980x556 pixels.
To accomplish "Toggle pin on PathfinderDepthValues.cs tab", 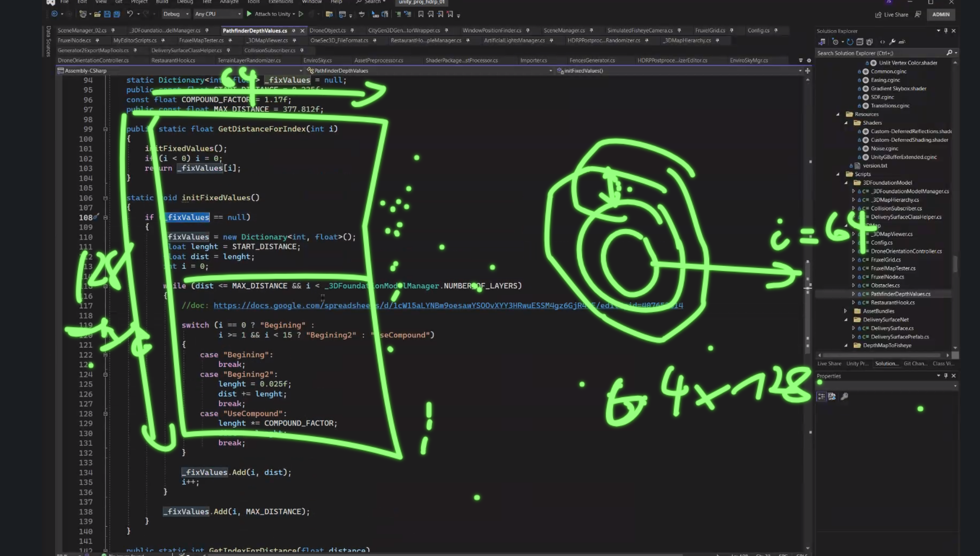I will 294,30.
